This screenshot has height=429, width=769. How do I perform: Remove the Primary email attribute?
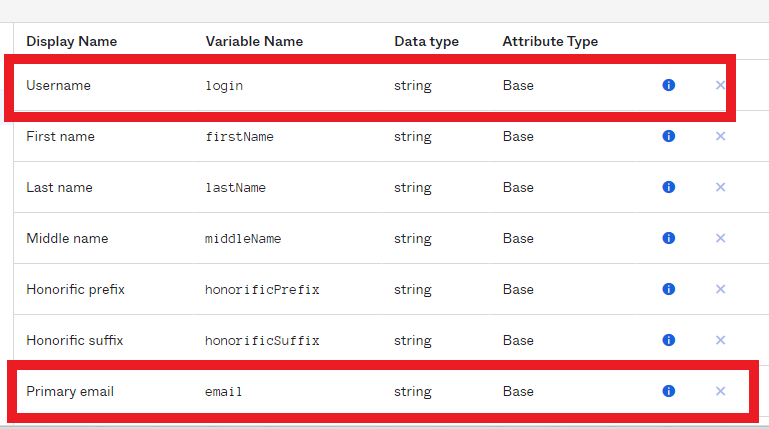720,391
